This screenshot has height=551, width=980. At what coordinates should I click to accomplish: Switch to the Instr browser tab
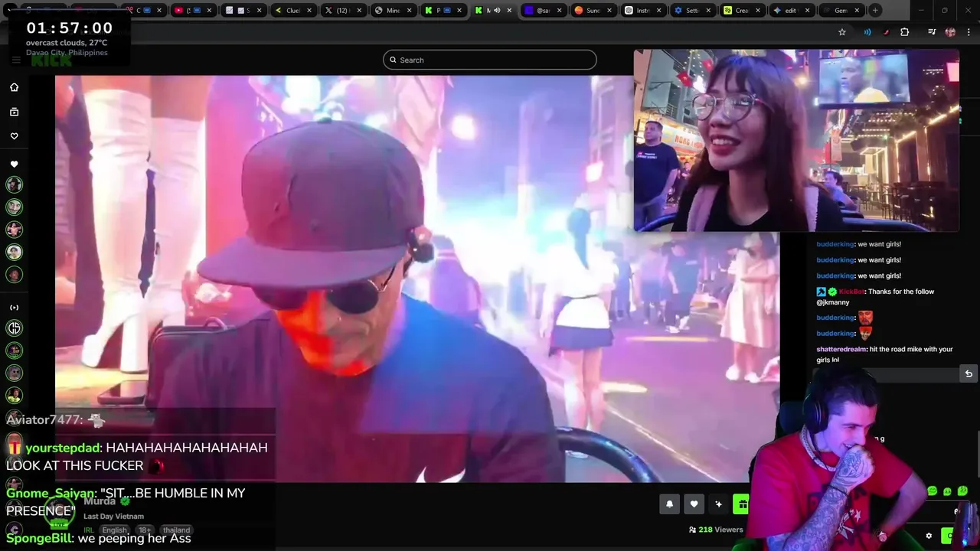(x=642, y=11)
